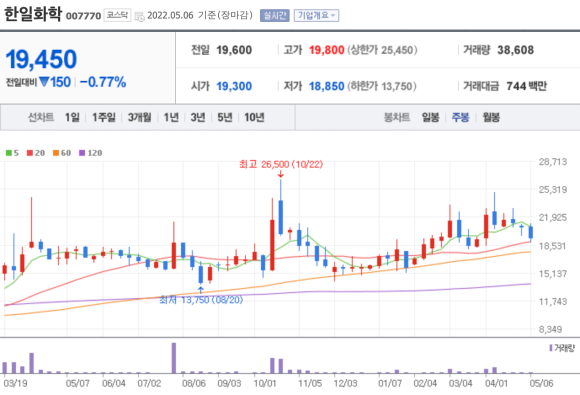Click the 시가 19,300 value
This screenshot has height=395, width=580.
(x=234, y=86)
